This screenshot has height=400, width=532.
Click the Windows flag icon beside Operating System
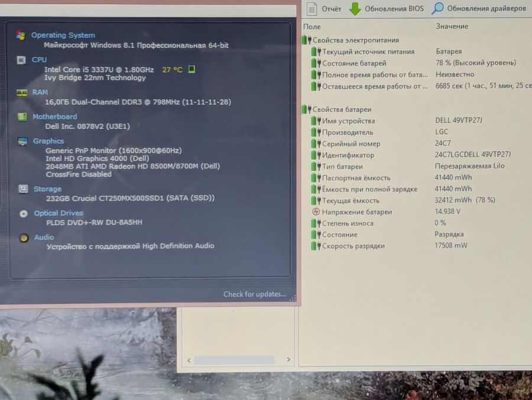21,35
